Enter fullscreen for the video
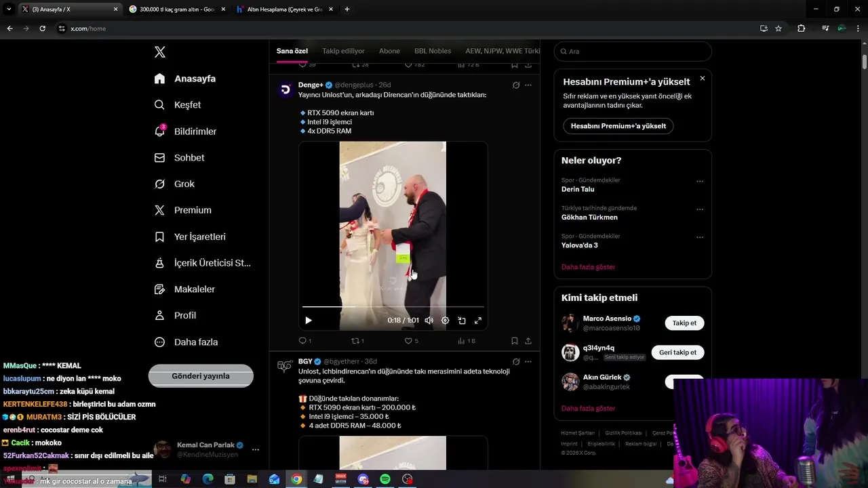Viewport: 868px width, 488px height. click(478, 321)
